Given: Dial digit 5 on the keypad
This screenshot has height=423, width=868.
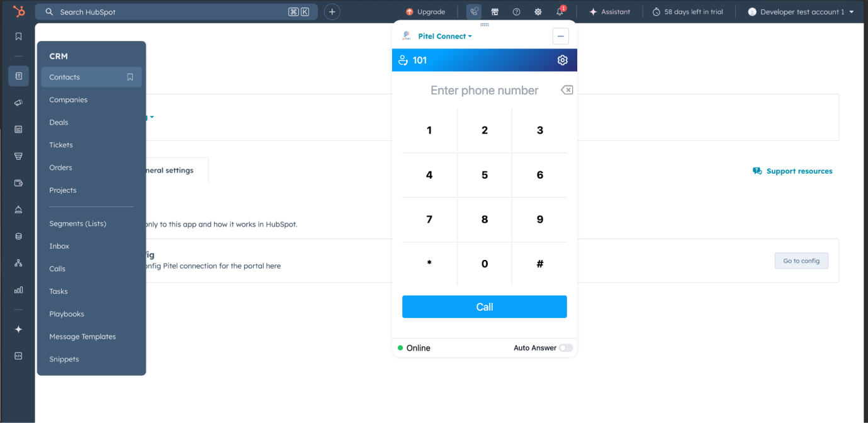Looking at the screenshot, I should pyautogui.click(x=485, y=175).
